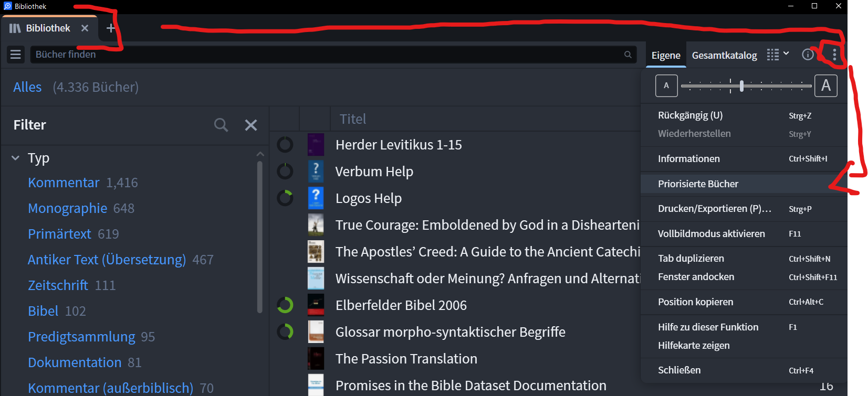
Task: Open Glossar morpho-syntaktischer cover thumbnail
Action: [316, 331]
